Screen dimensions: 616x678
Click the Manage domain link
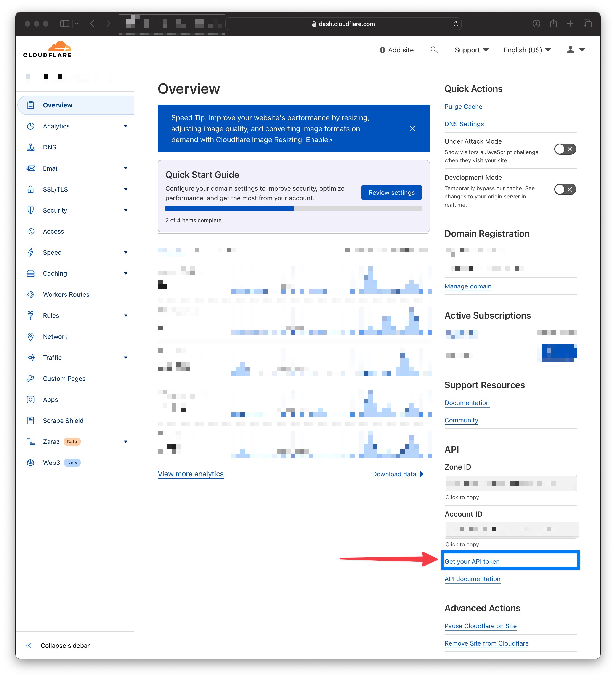click(x=468, y=286)
